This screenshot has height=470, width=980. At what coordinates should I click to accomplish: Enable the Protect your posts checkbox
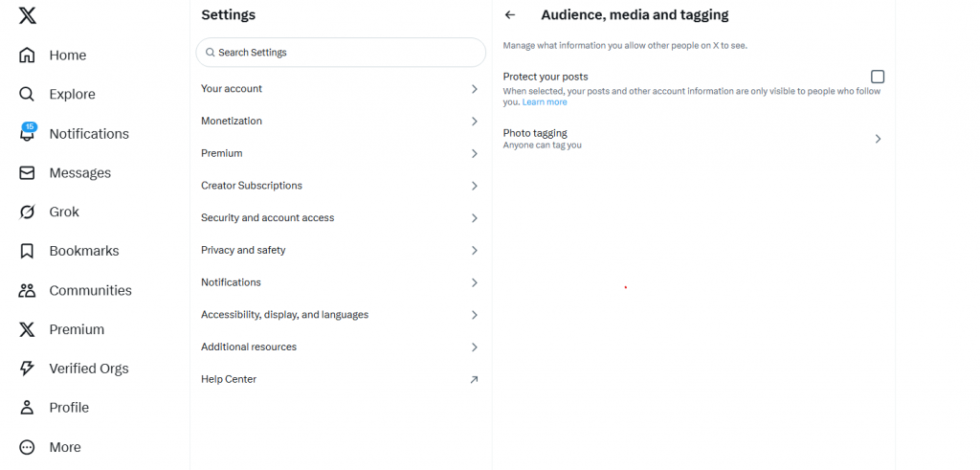[878, 77]
